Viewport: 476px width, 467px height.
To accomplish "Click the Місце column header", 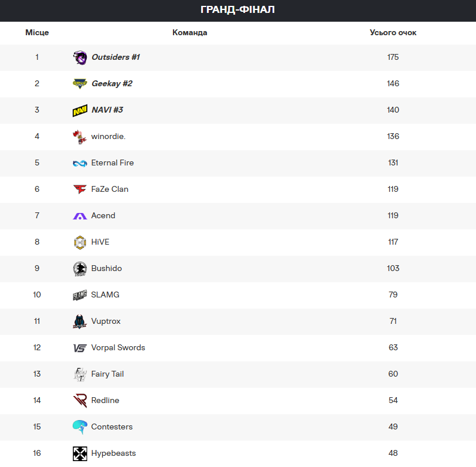I will 37,32.
